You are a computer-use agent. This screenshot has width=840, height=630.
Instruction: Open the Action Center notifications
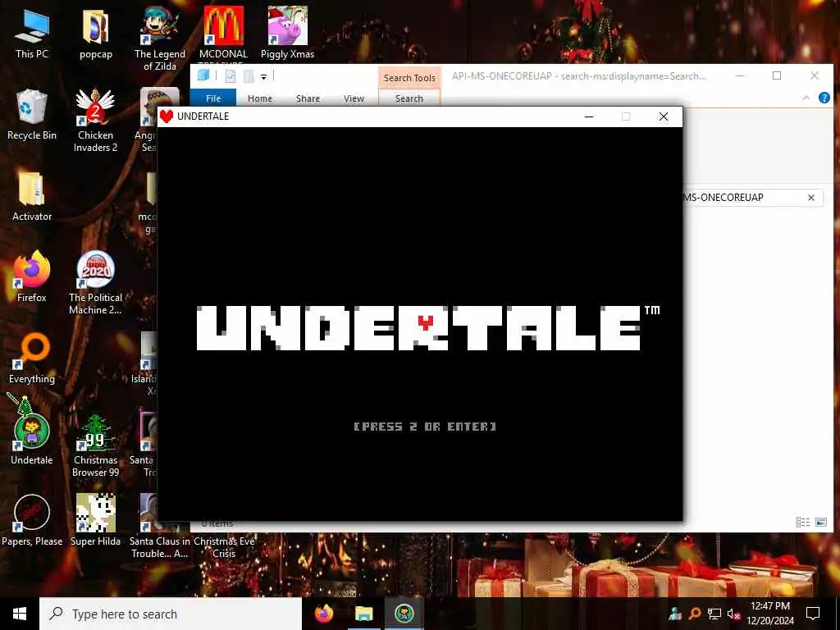[x=813, y=614]
